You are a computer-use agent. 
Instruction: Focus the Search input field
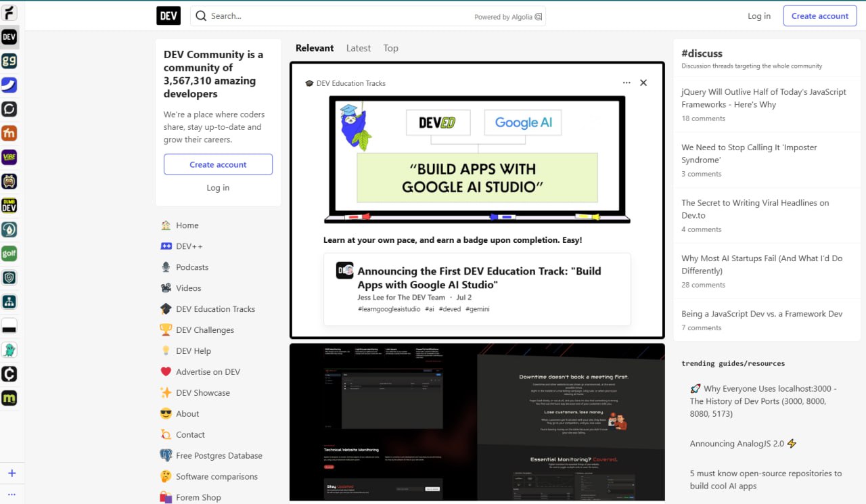point(338,16)
